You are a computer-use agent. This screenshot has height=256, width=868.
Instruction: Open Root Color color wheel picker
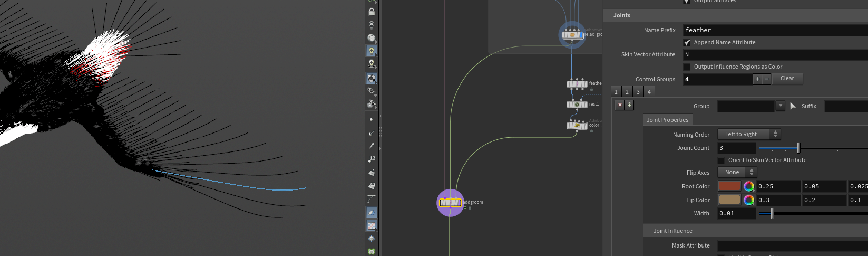[x=749, y=186]
